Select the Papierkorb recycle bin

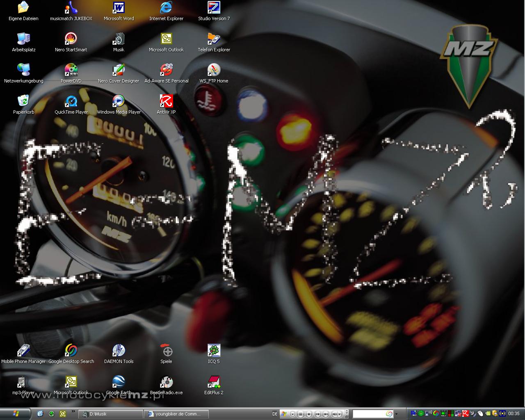(23, 105)
